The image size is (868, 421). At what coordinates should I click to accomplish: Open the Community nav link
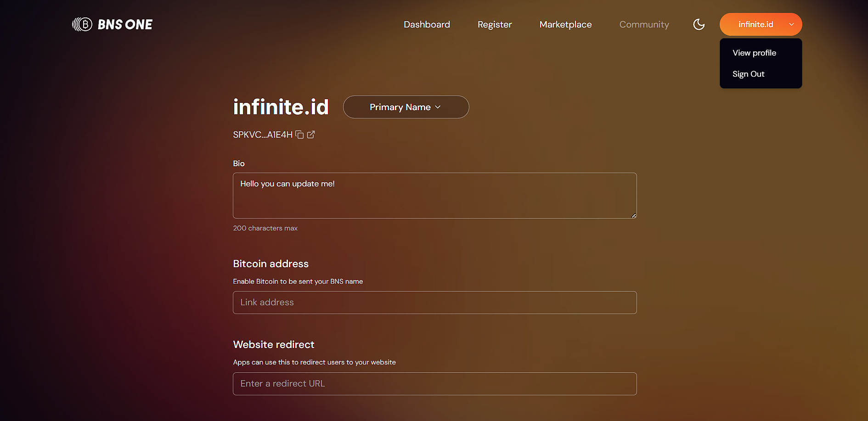click(x=644, y=24)
